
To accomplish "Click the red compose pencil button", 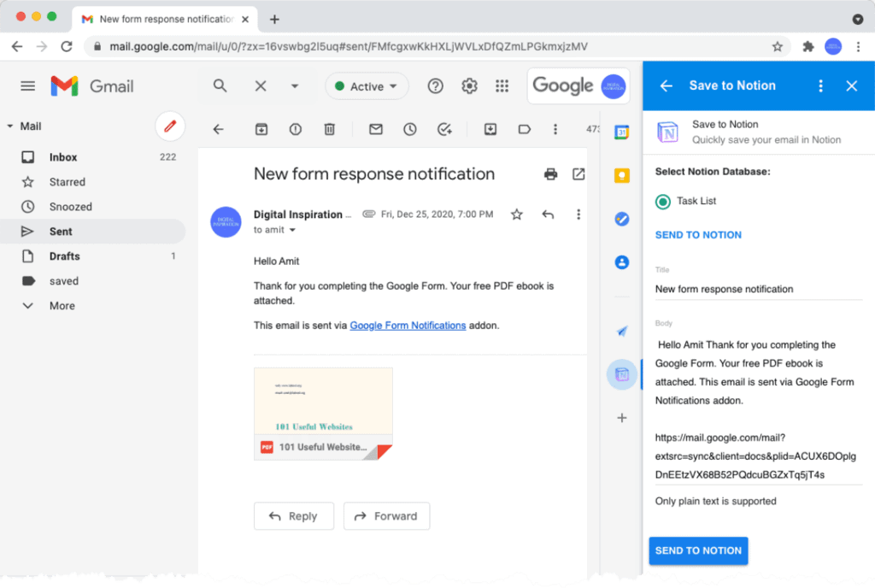I will click(170, 126).
